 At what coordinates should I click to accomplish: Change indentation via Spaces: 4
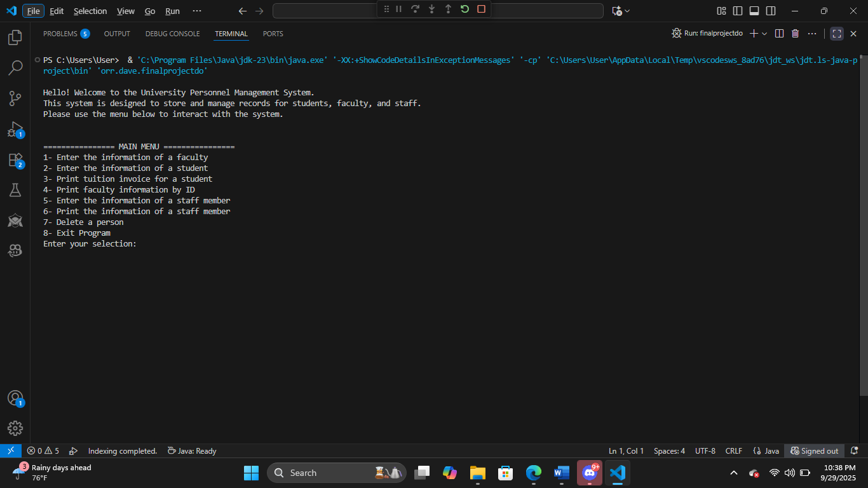point(669,451)
